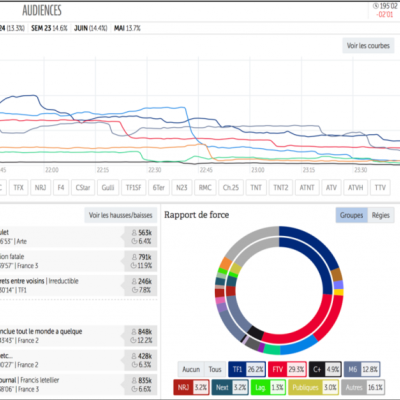Toggle the CStar channel chip
The height and width of the screenshot is (400, 400).
83,188
